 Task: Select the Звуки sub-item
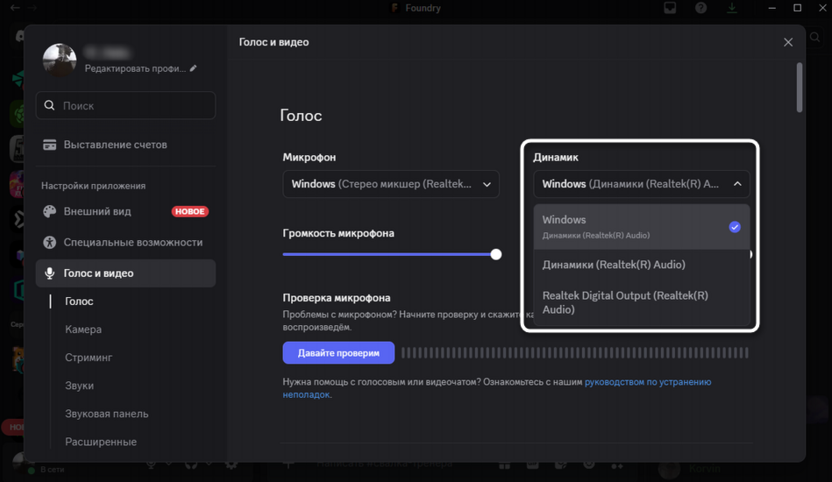click(x=80, y=385)
